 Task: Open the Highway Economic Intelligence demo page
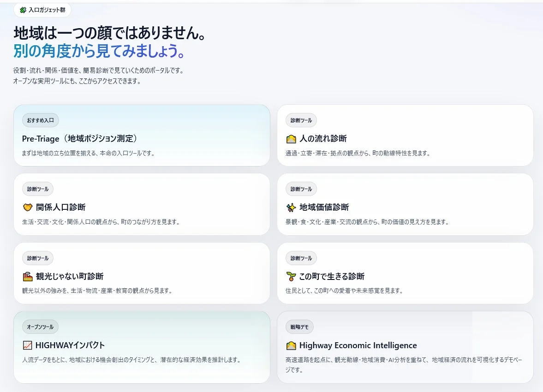tap(405, 348)
